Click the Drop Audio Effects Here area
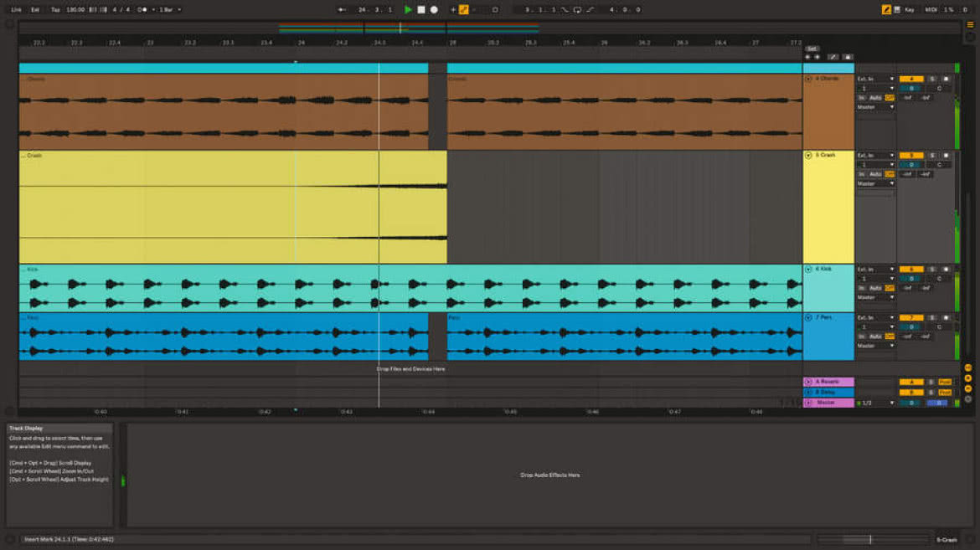Viewport: 980px width, 550px height. coord(550,475)
